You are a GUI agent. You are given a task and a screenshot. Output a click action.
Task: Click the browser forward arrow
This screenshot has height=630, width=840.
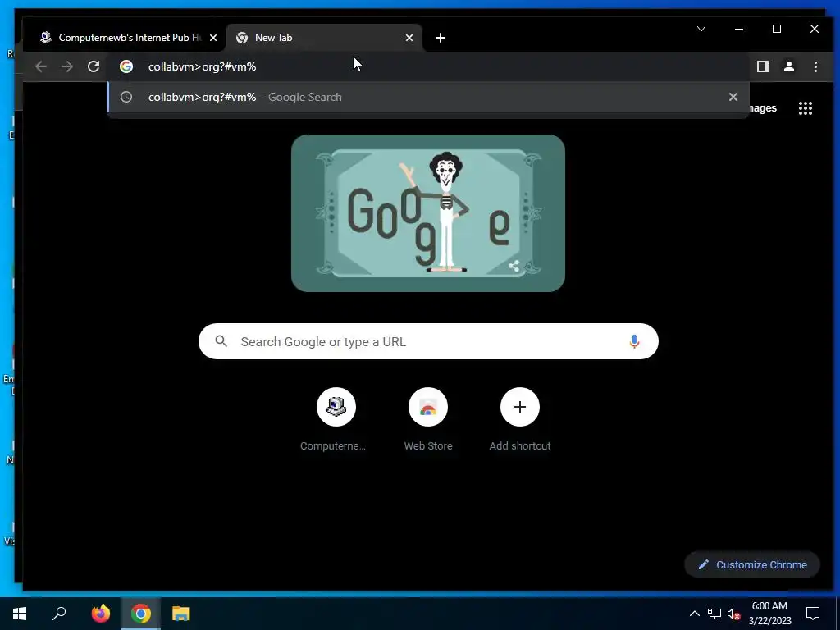[x=67, y=66]
